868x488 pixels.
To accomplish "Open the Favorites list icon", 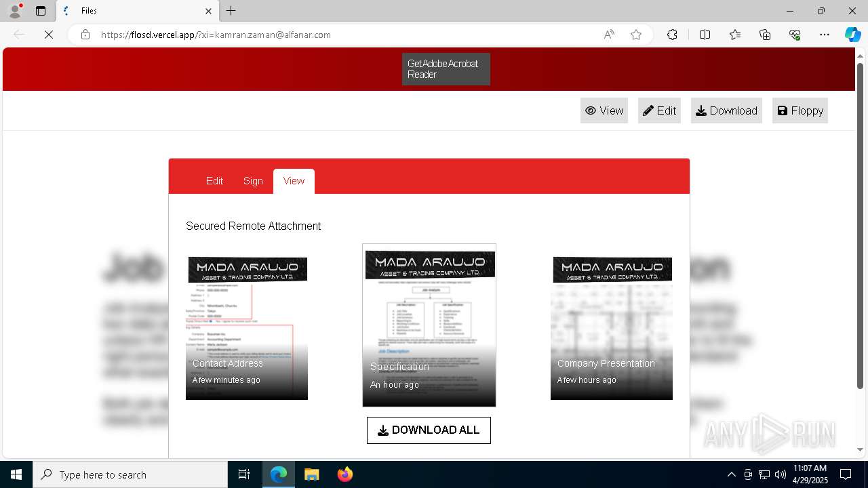I will [735, 35].
